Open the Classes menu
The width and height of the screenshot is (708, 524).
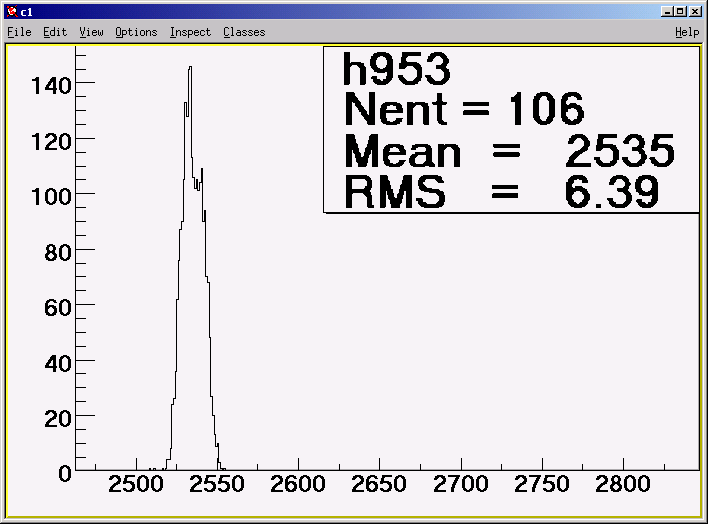[x=244, y=32]
